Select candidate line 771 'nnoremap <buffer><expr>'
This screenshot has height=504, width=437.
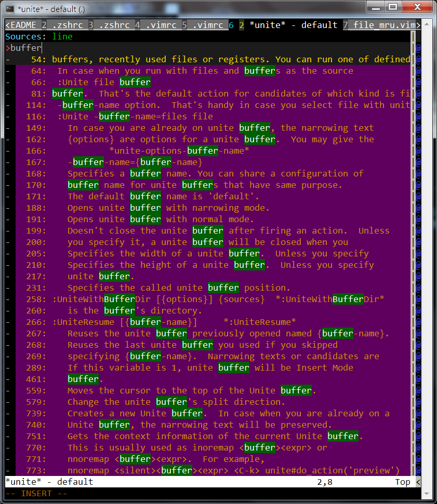(208, 459)
